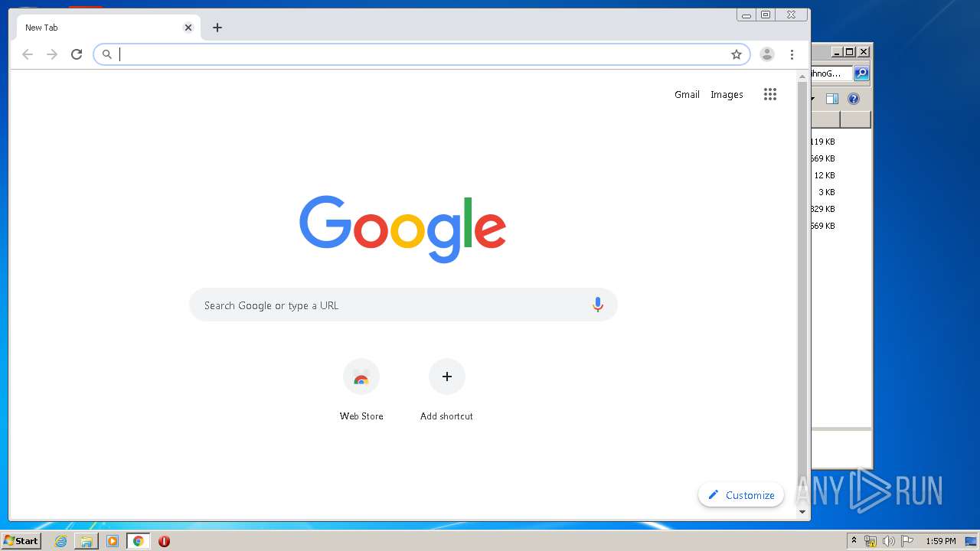Add a new shortcut tile
Viewport: 980px width, 551px height.
[446, 390]
